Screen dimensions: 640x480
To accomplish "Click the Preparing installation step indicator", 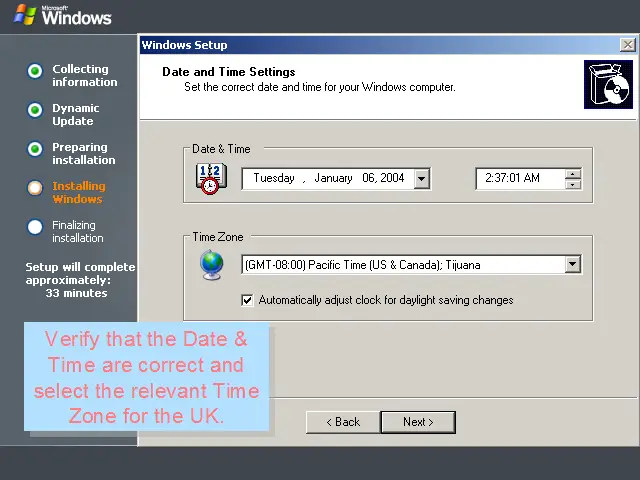I will click(35, 149).
